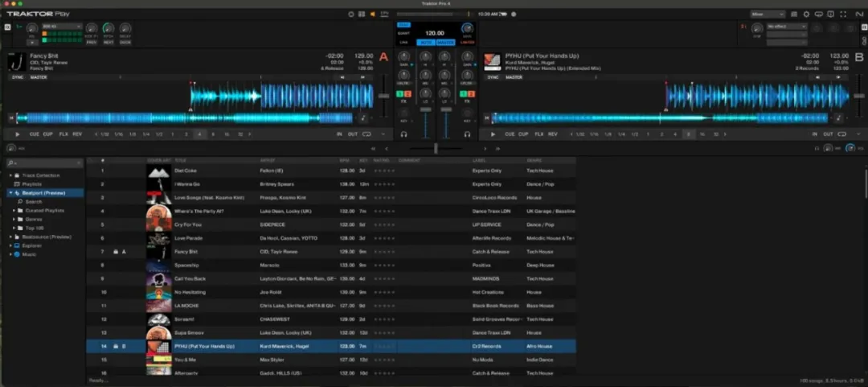Toggle REV reverse on Deck B

point(552,134)
